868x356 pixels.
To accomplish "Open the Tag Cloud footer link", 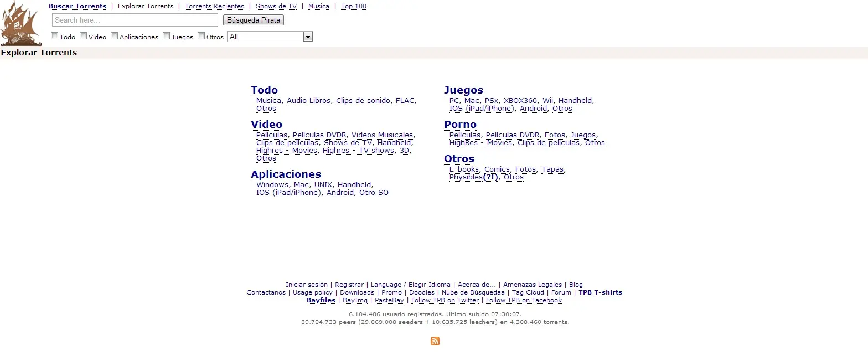I will 528,292.
